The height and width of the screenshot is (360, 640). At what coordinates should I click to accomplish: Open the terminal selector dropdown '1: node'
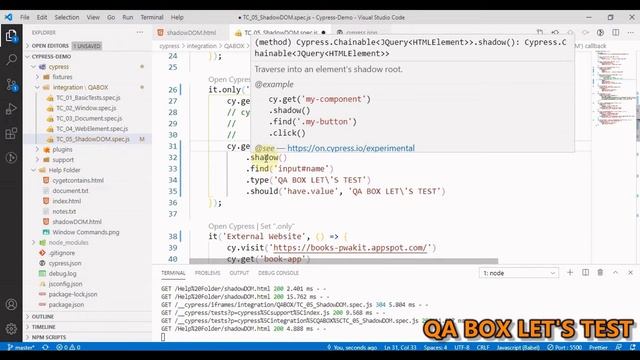coord(518,273)
